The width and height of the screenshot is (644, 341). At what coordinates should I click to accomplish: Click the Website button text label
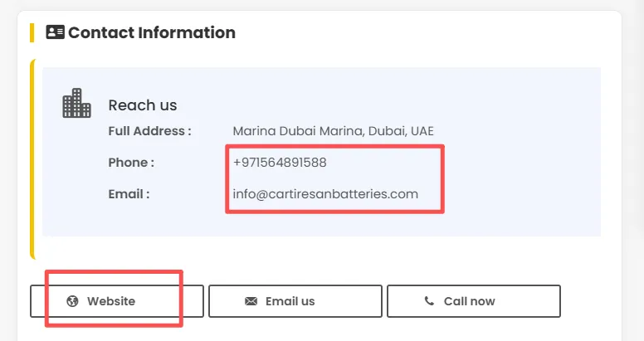(111, 301)
